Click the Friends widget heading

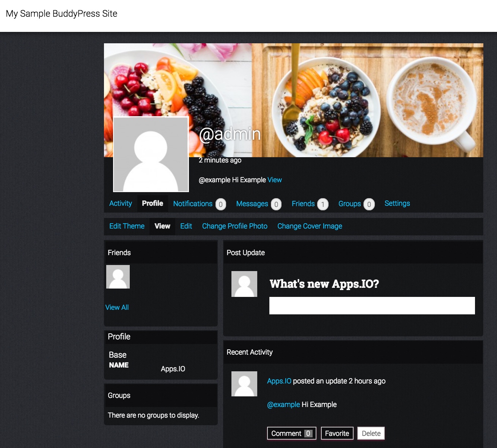point(119,253)
